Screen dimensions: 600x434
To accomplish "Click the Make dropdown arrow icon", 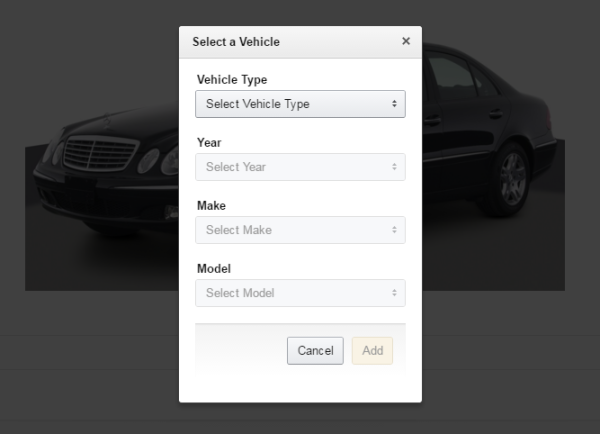I will (394, 230).
